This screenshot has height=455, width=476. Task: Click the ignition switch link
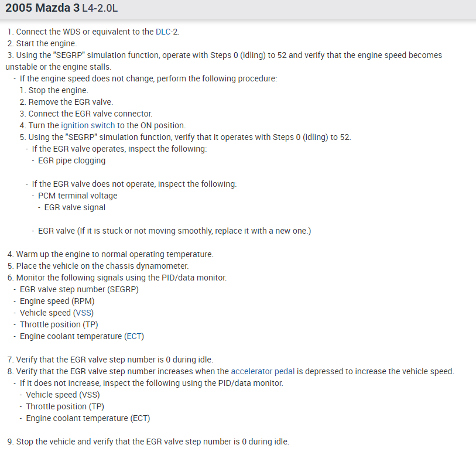88,125
